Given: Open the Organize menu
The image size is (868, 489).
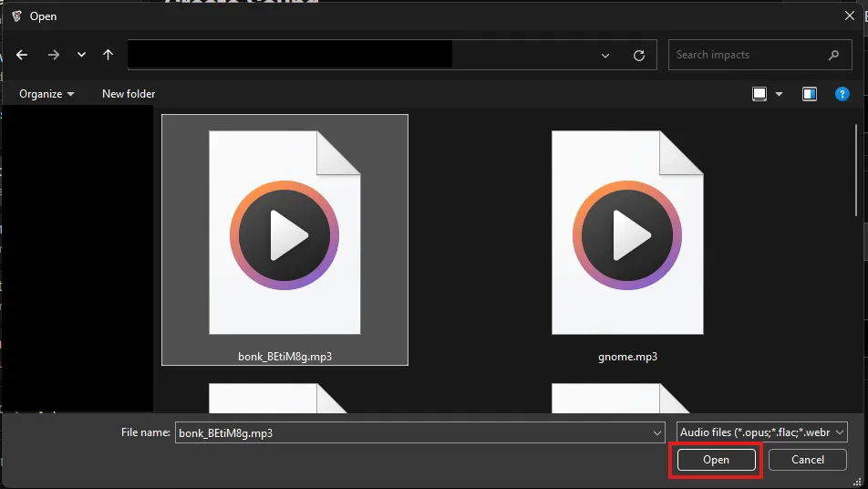Looking at the screenshot, I should 46,94.
